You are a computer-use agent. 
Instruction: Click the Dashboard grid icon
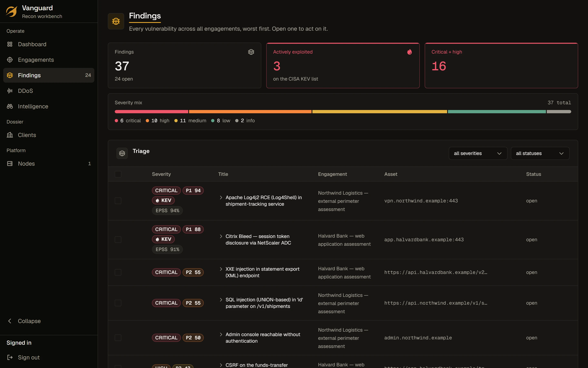click(10, 44)
